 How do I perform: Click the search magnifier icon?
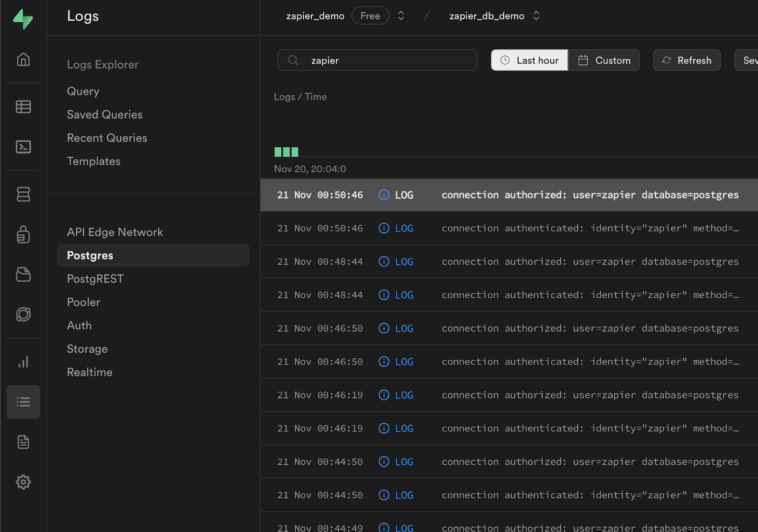[293, 60]
